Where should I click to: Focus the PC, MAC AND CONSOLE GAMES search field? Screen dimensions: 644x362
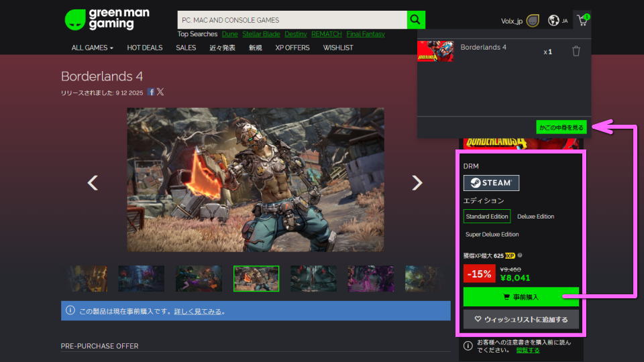pos(292,19)
